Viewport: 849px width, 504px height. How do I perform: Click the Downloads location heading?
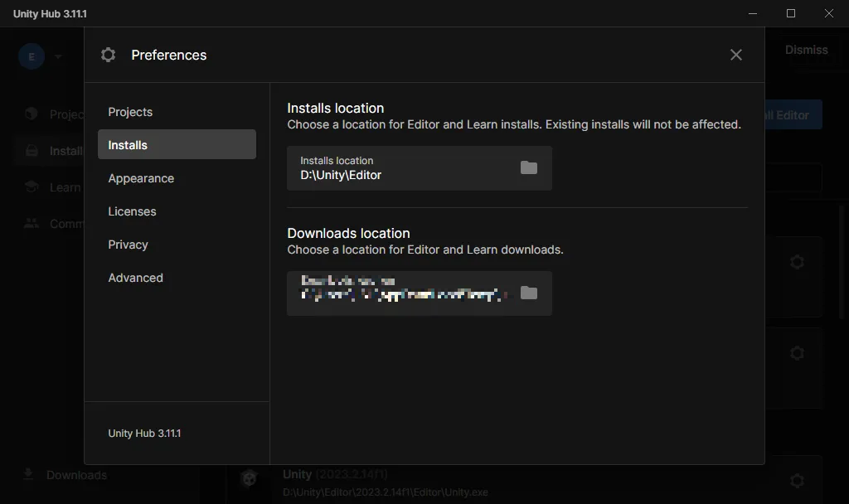pyautogui.click(x=348, y=233)
